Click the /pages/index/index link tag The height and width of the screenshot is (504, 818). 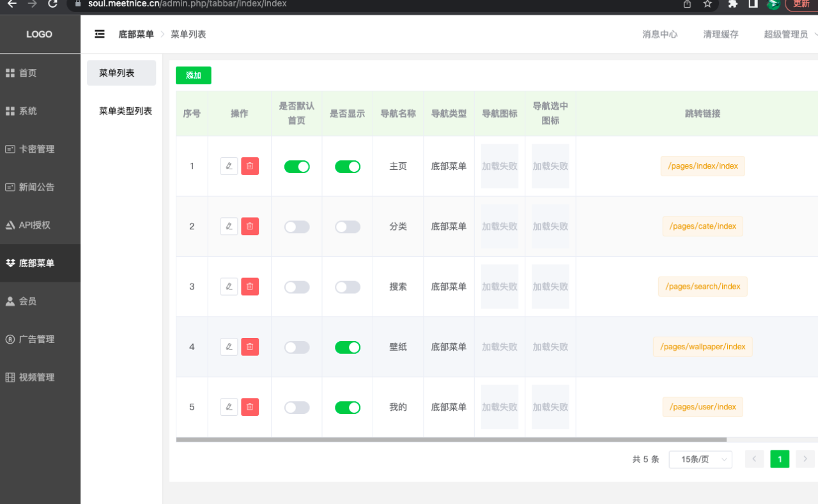click(x=703, y=166)
